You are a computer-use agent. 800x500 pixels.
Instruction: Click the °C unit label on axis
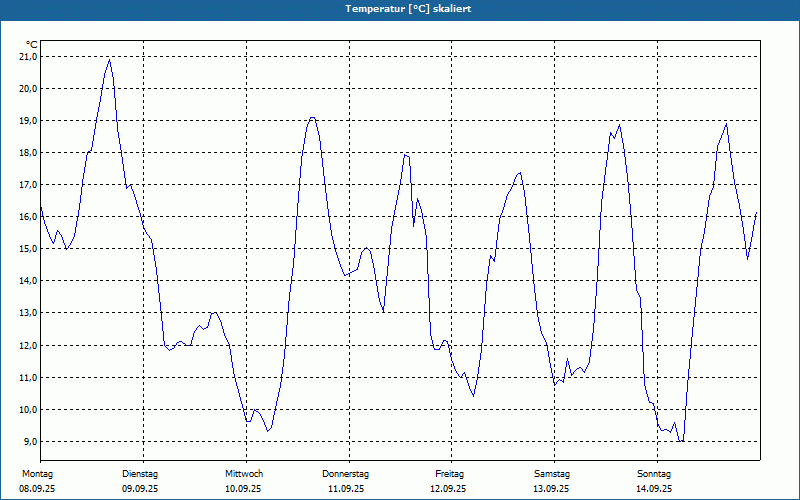tap(32, 45)
